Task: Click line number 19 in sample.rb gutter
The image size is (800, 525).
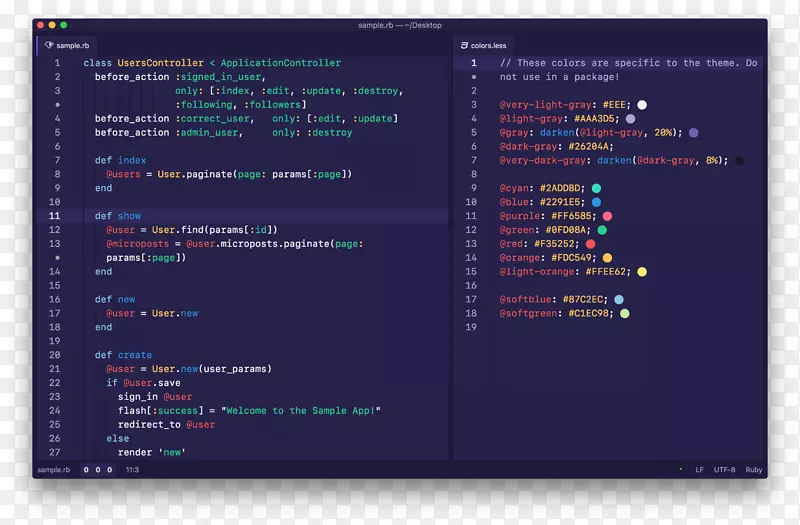Action: [x=55, y=341]
